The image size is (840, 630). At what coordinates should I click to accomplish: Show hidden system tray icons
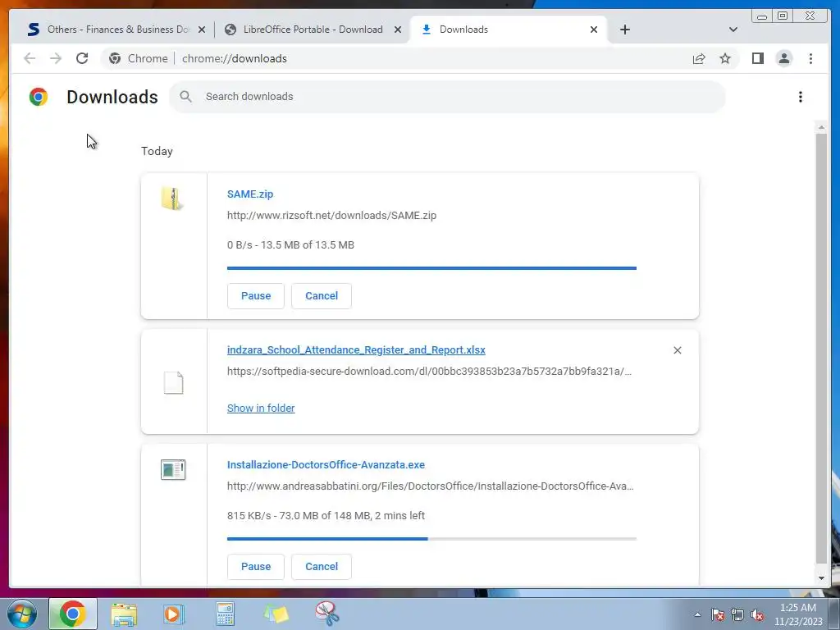pos(697,614)
